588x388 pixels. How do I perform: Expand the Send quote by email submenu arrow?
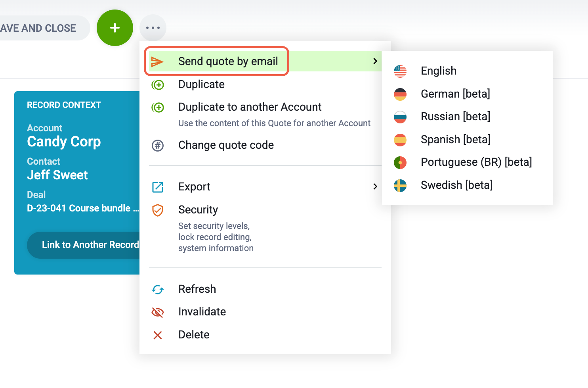pyautogui.click(x=375, y=61)
